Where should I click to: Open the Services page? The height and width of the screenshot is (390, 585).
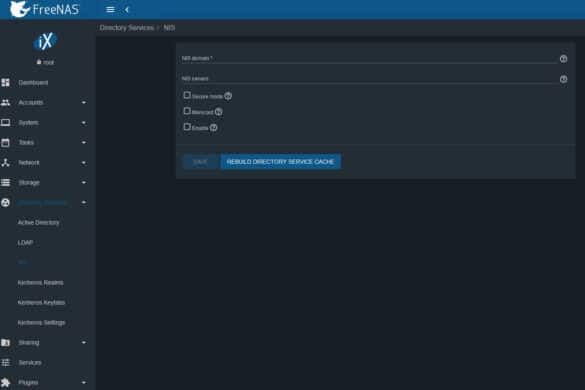click(x=30, y=362)
